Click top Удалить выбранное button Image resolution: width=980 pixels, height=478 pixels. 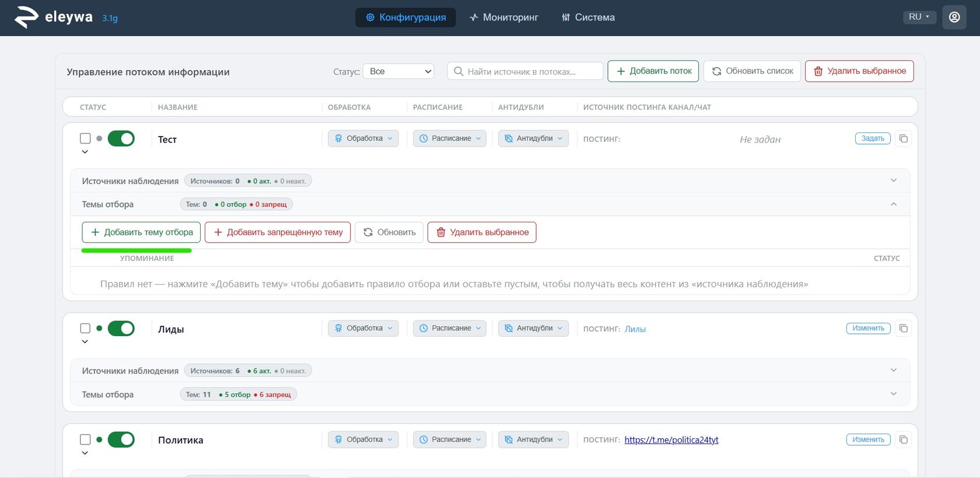[859, 71]
